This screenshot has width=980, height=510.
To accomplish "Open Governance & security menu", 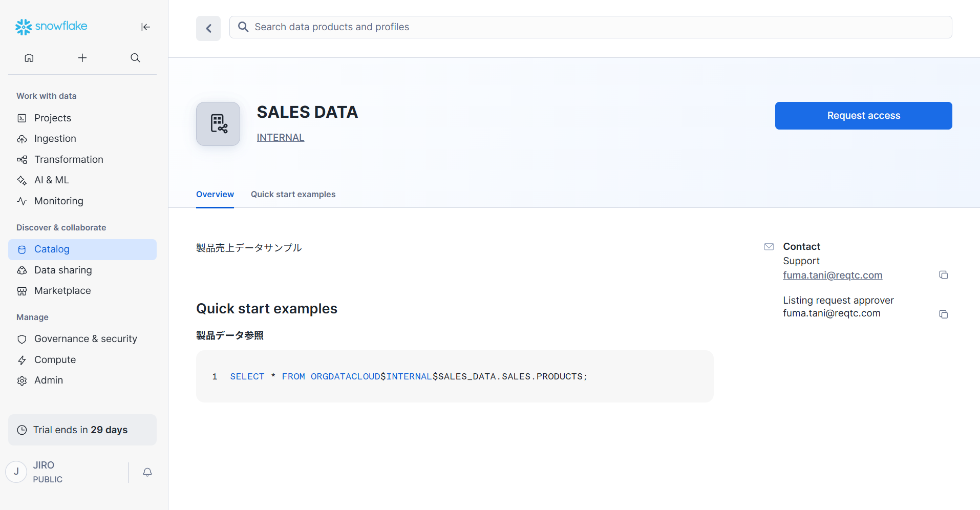I will (x=86, y=339).
